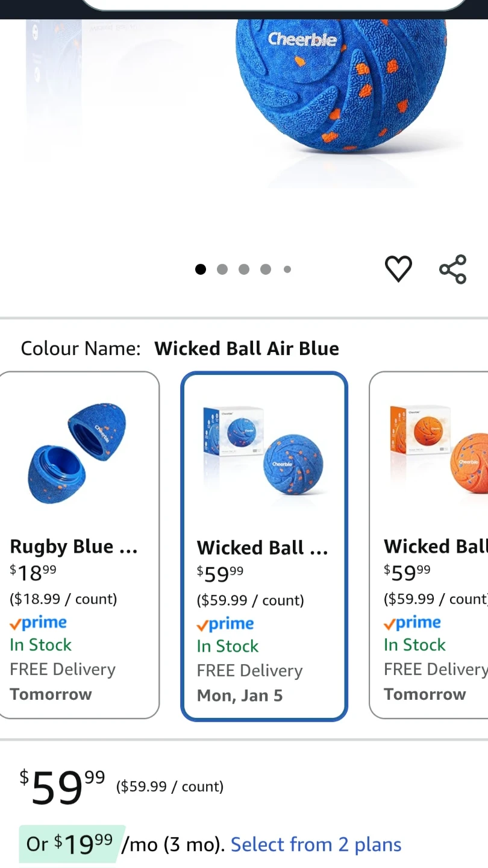Tap the first carousel dot indicator

201,269
